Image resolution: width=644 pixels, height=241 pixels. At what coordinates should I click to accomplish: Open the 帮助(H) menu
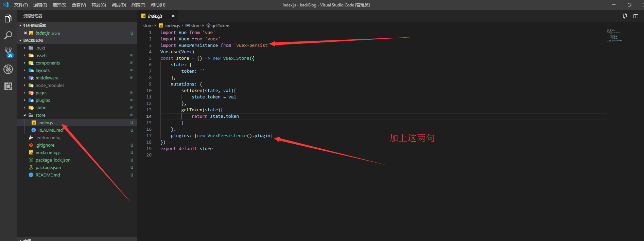[x=158, y=5]
